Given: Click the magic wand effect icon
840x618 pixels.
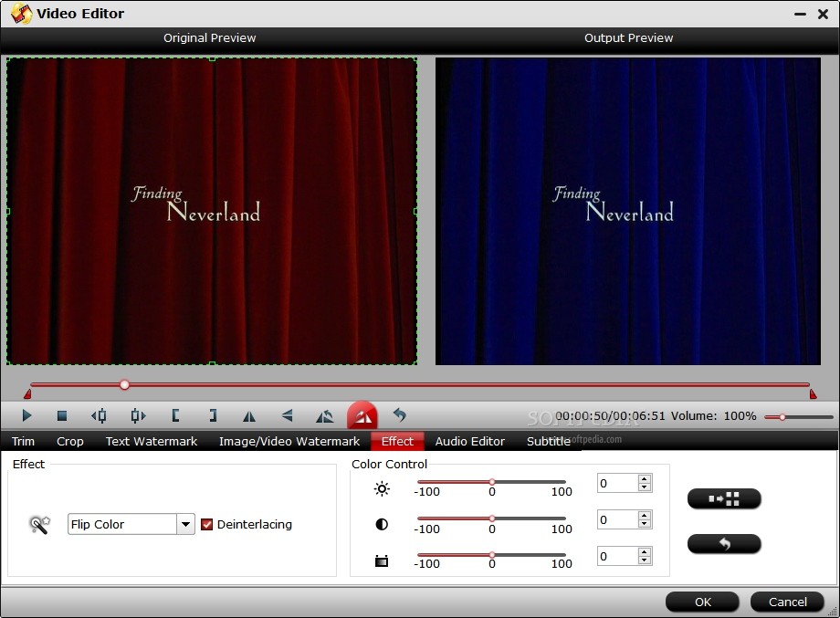Looking at the screenshot, I should 39,524.
